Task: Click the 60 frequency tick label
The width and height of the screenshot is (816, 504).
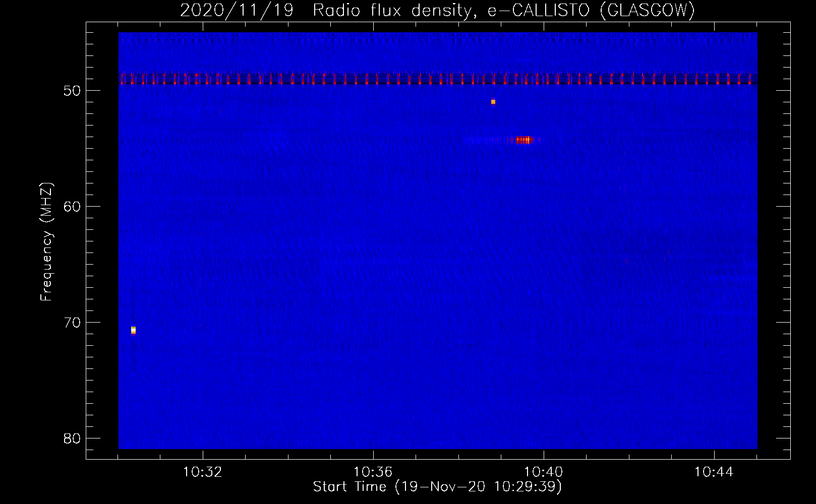Action: 72,207
